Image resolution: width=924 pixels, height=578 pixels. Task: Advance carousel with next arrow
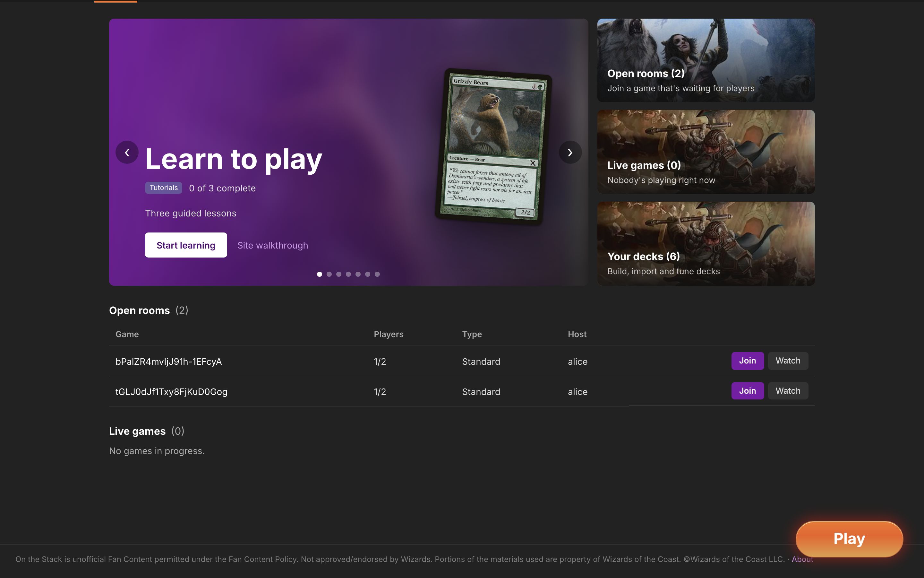pos(570,153)
